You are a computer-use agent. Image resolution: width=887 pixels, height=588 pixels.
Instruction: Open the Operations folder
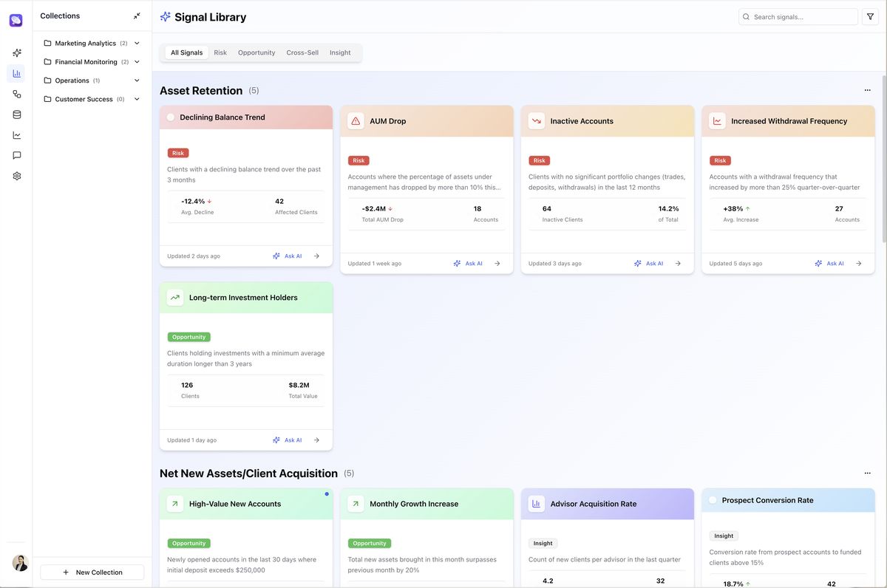click(x=72, y=81)
